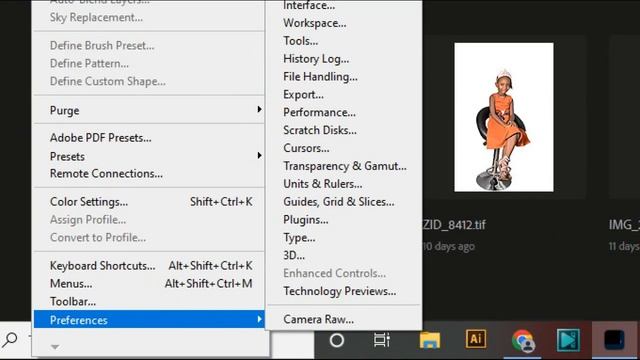Image resolution: width=640 pixels, height=360 pixels.
Task: Open the girl-on-stool recent file thumbnail
Action: tap(504, 117)
